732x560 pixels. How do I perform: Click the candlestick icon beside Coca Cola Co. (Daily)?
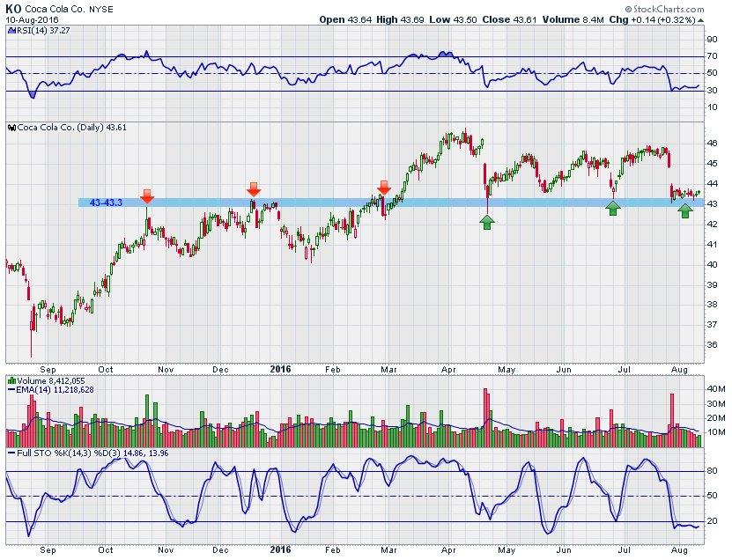pos(12,128)
